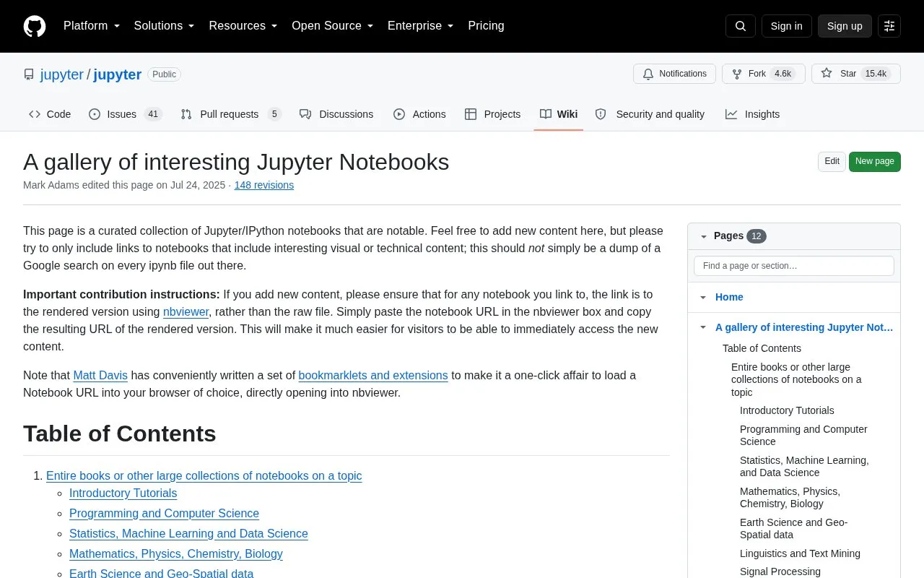Expand the Home page entry chevron
The image size is (924, 578).
pos(703,298)
